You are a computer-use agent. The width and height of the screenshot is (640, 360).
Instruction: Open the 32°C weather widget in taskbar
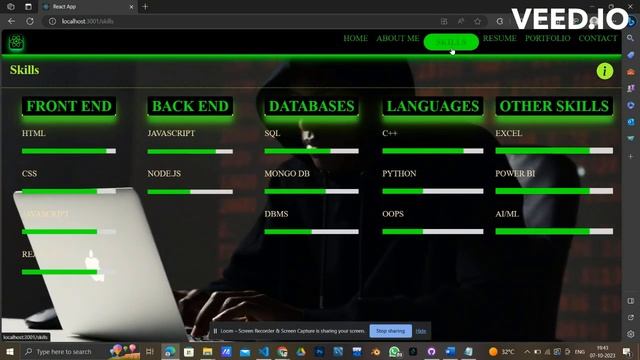[x=502, y=351]
